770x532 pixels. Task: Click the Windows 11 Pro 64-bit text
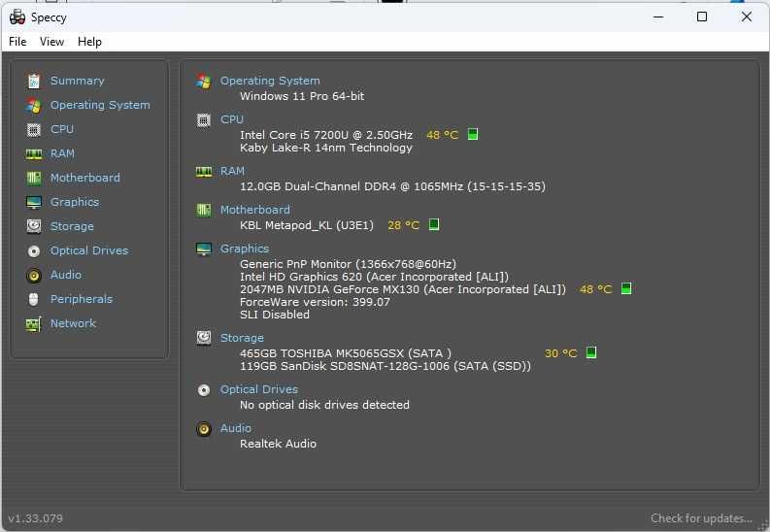[x=302, y=96]
